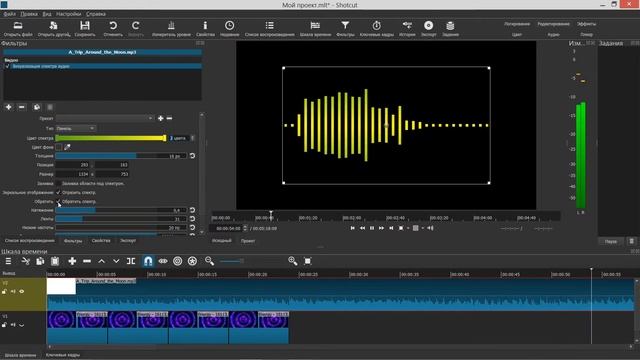Open the Тип type dropdown
The height and width of the screenshot is (360, 640).
(x=76, y=128)
